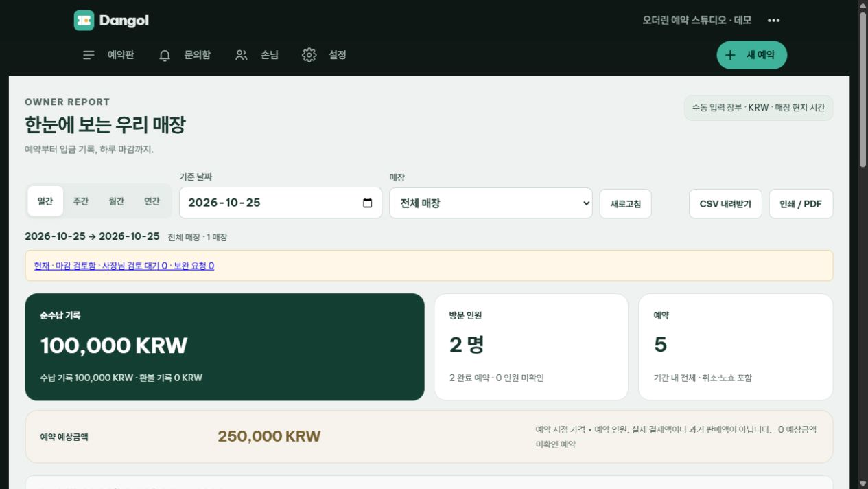868x489 pixels.
Task: Click the 수납 기록 100,000 KRW · 환불 기록 line
Action: pyautogui.click(x=121, y=378)
